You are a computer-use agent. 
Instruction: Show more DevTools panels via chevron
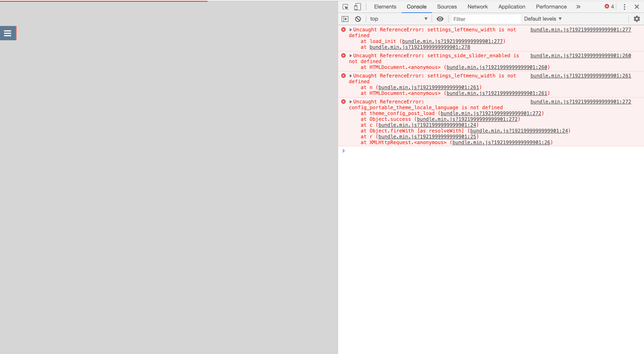578,7
